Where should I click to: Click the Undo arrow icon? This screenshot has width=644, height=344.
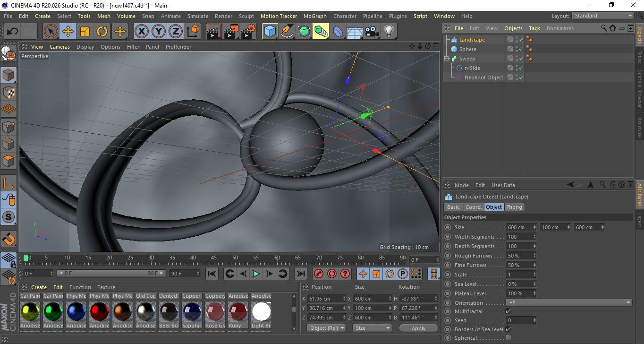(x=13, y=32)
